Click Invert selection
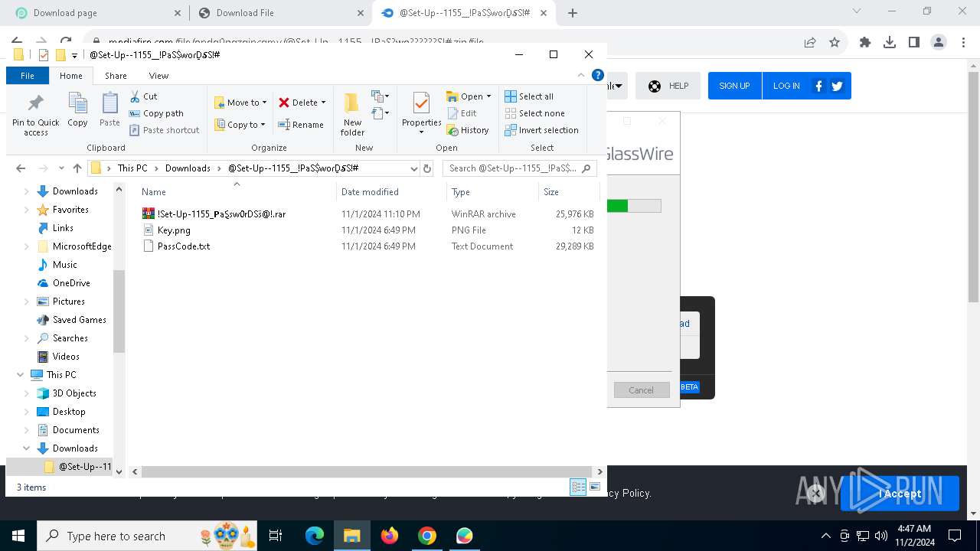 pos(541,130)
